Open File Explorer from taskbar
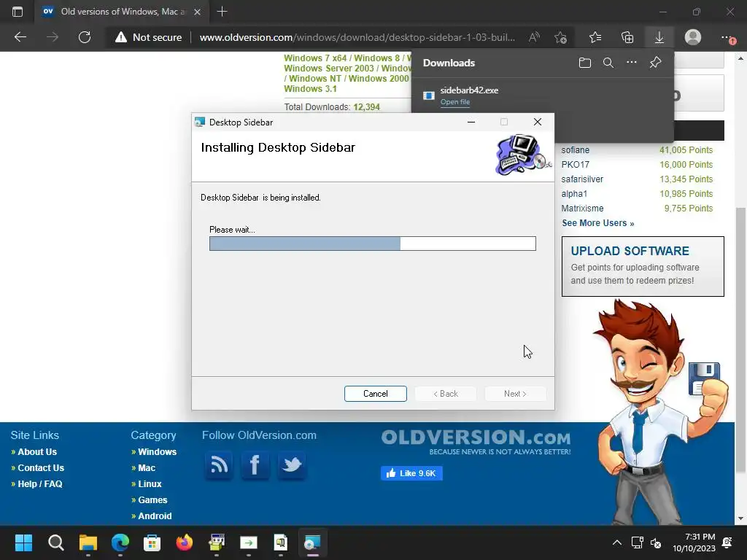Screen dimensions: 747x560 (x=88, y=542)
